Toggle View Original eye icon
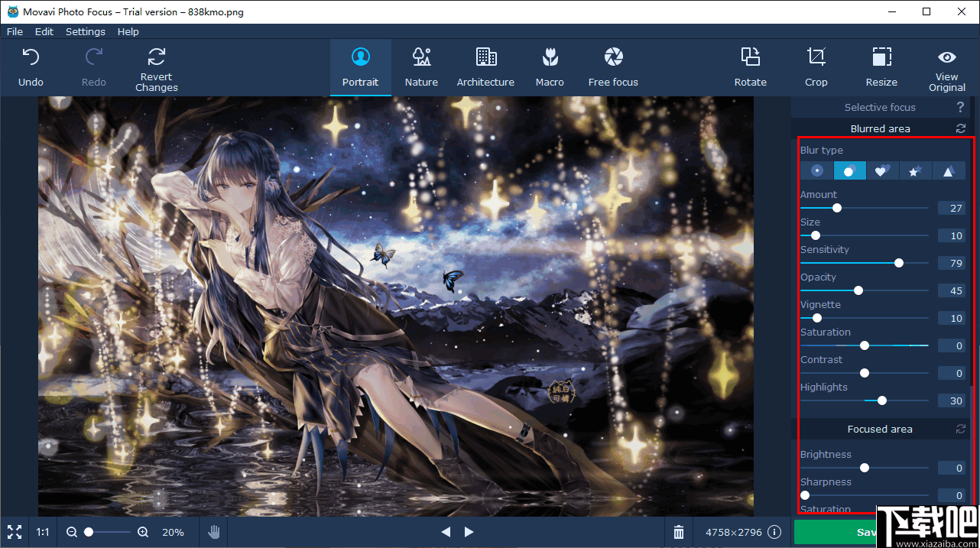980x548 pixels. pyautogui.click(x=947, y=57)
